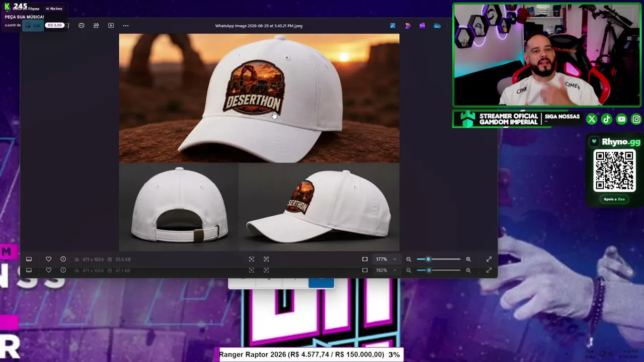Screen dimensions: 644x362
Task: Enter fullscreen from the 192% bar
Action: [489, 270]
